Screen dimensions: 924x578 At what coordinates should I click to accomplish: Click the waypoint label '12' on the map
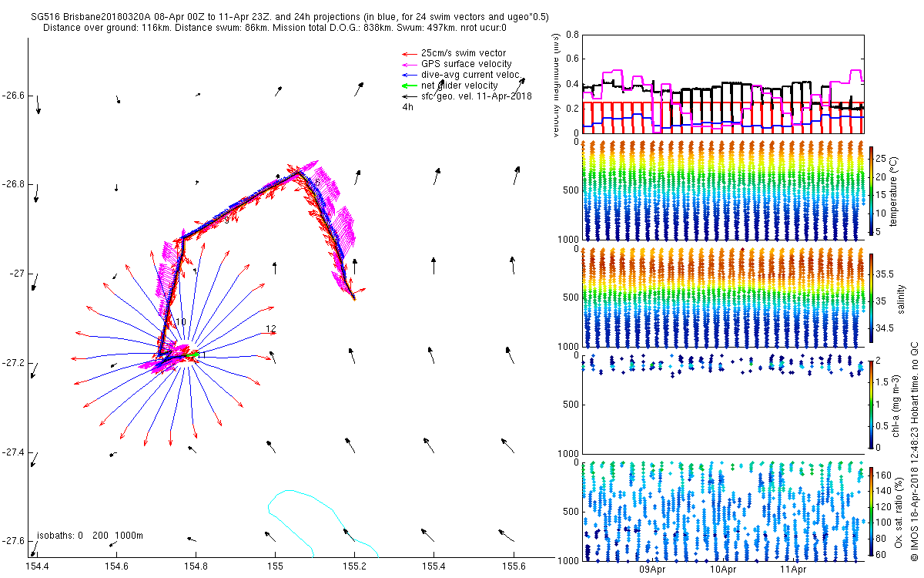271,329
